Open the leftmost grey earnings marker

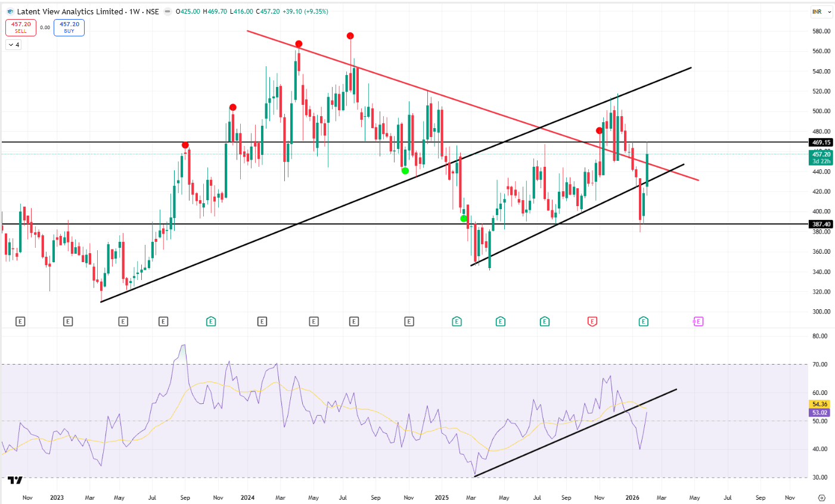click(x=20, y=322)
